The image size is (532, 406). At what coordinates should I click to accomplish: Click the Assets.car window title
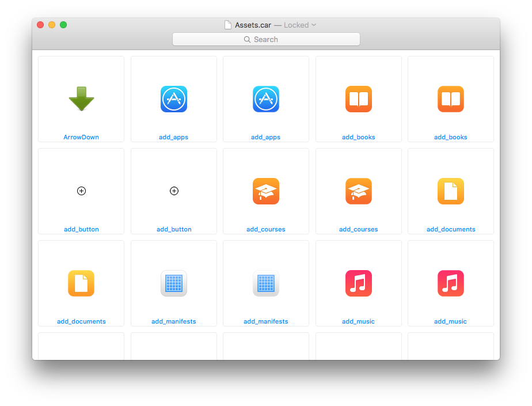[x=253, y=25]
